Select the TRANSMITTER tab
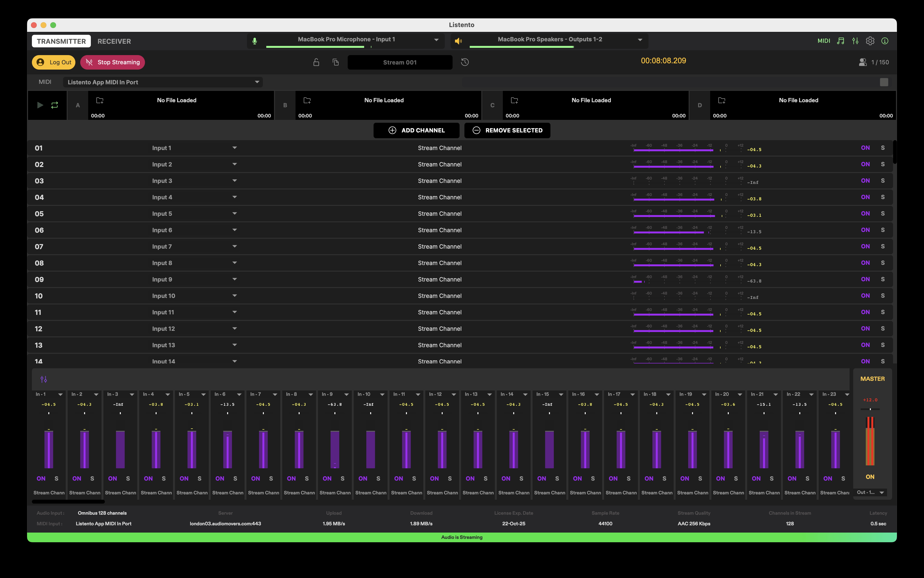The height and width of the screenshot is (578, 924). [61, 41]
